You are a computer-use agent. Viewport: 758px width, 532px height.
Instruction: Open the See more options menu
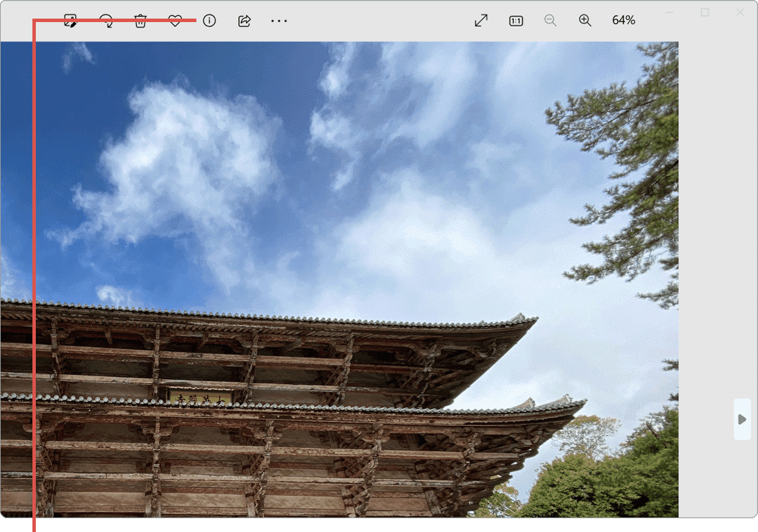click(279, 21)
